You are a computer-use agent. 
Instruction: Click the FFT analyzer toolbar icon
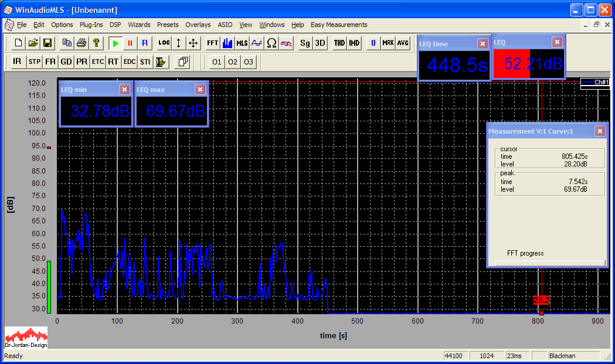click(212, 43)
